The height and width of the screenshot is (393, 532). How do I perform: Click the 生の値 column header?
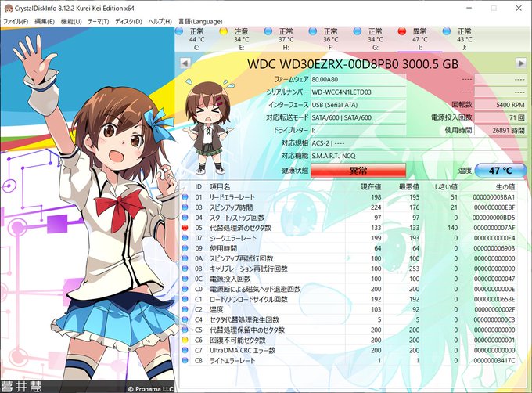tap(505, 186)
